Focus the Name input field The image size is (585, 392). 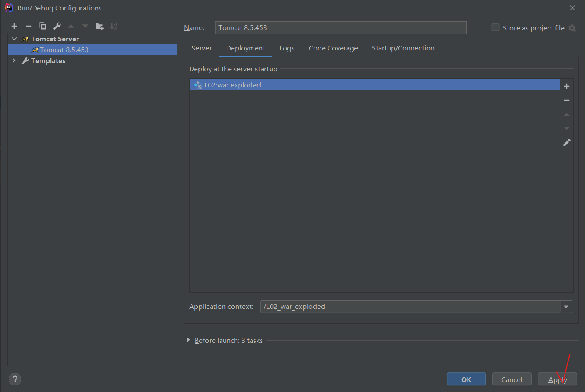(x=341, y=28)
